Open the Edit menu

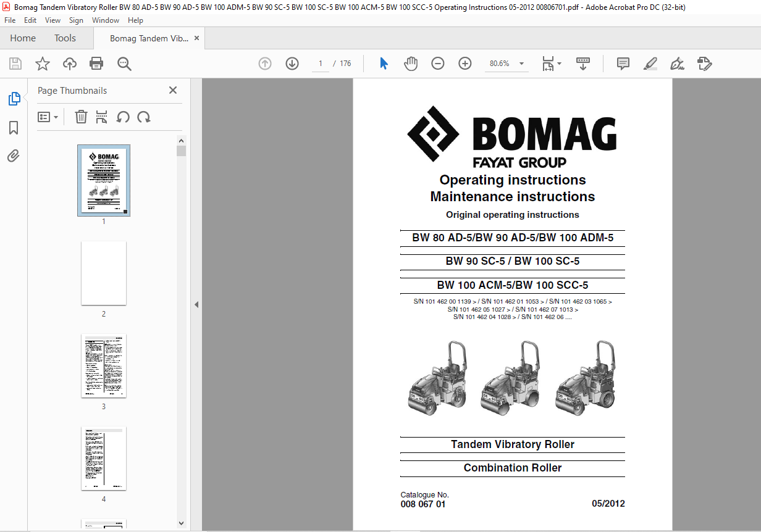[x=30, y=20]
